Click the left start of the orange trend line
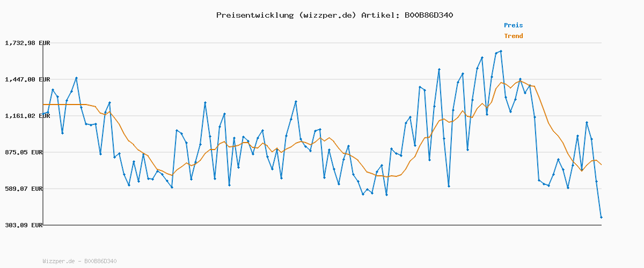This screenshot has width=644, height=268. (x=43, y=105)
